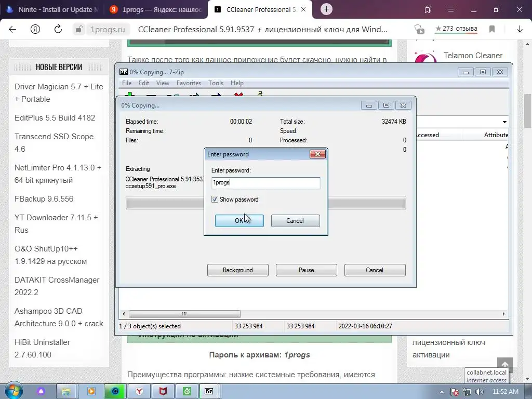Uncheck the Show password checkbox

click(x=215, y=199)
